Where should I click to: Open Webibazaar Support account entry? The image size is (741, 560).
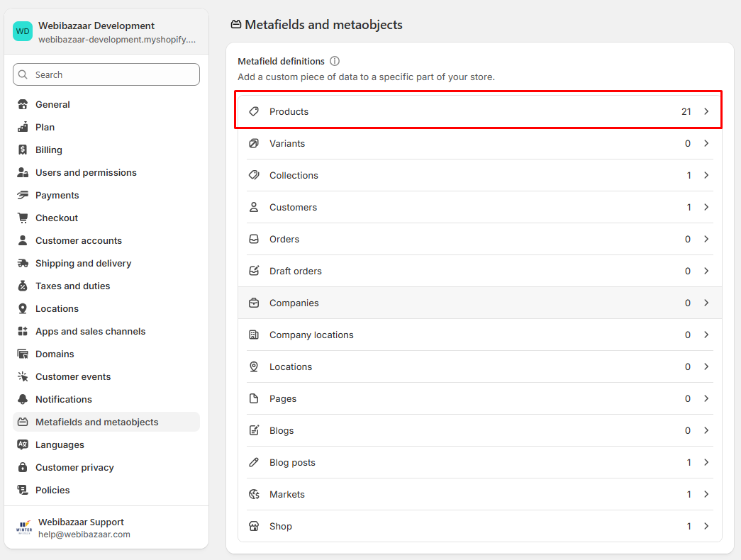pyautogui.click(x=81, y=528)
